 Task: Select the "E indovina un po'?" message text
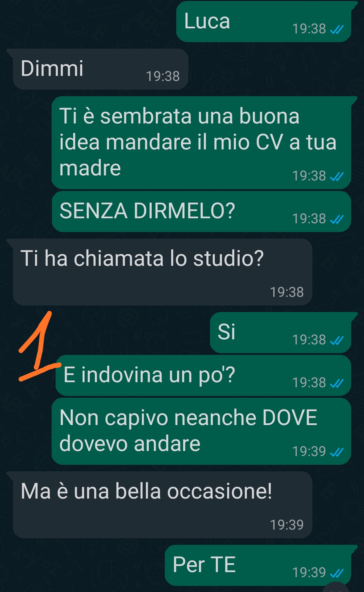(x=149, y=375)
